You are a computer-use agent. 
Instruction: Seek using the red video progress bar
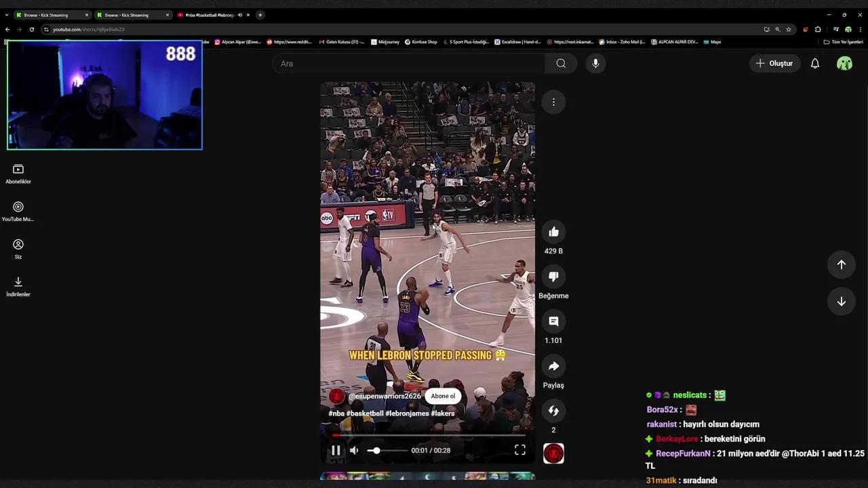(x=427, y=435)
